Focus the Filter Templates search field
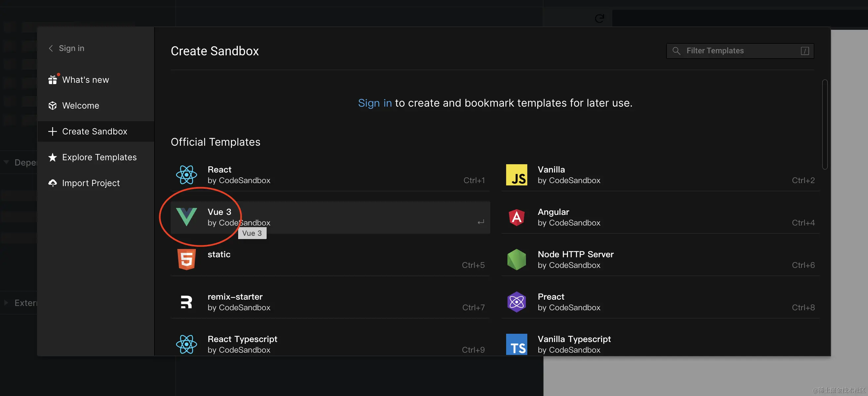The image size is (868, 396). (740, 51)
